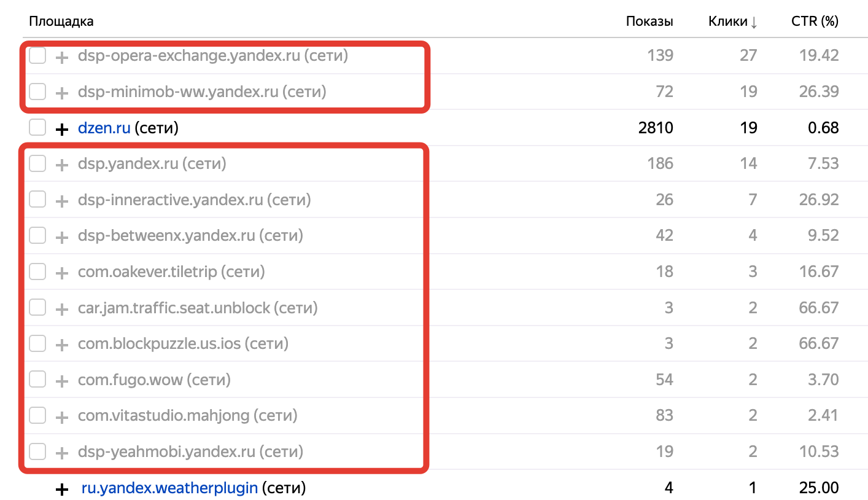Viewport: 868px width, 500px height.
Task: Click the plus icon beside com.oakever.tiletrip
Action: [x=61, y=273]
